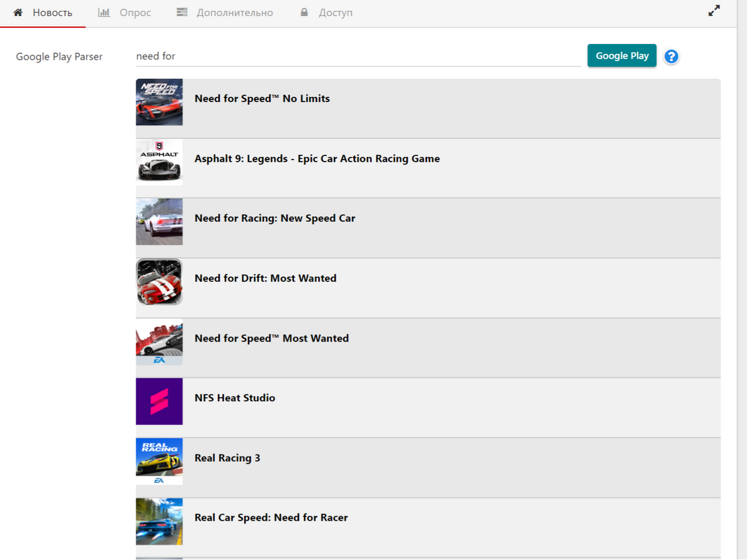Screen dimensions: 747x560
Task: Click the Google Play search button
Action: (x=622, y=56)
